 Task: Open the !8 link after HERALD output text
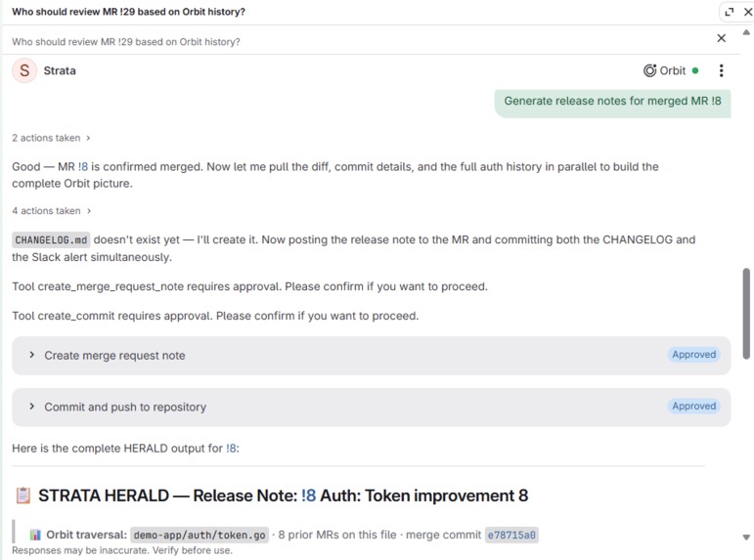pos(232,448)
